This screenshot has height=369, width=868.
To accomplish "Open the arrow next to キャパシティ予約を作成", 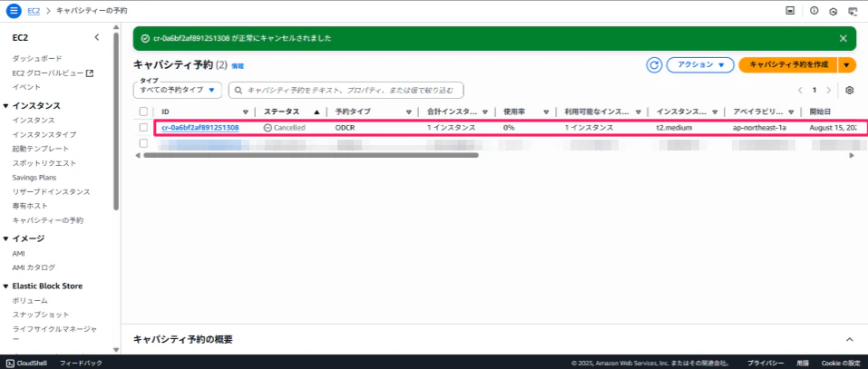I will pyautogui.click(x=847, y=64).
